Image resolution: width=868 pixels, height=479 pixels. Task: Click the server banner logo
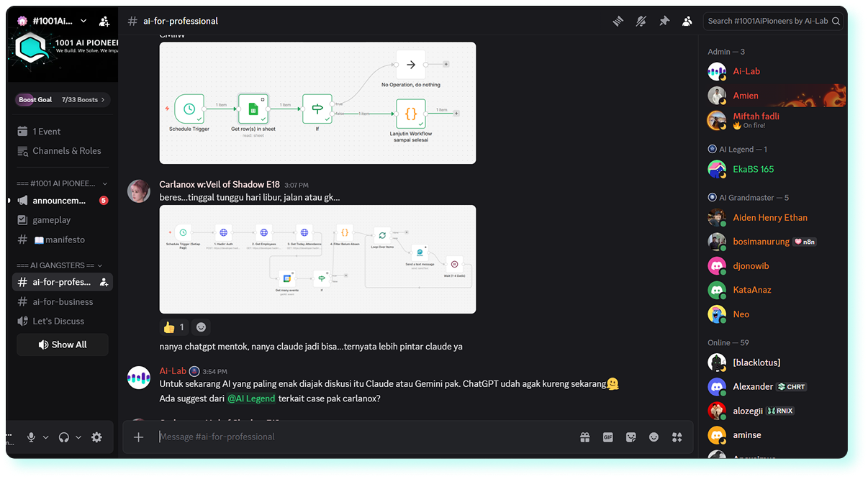pyautogui.click(x=32, y=49)
